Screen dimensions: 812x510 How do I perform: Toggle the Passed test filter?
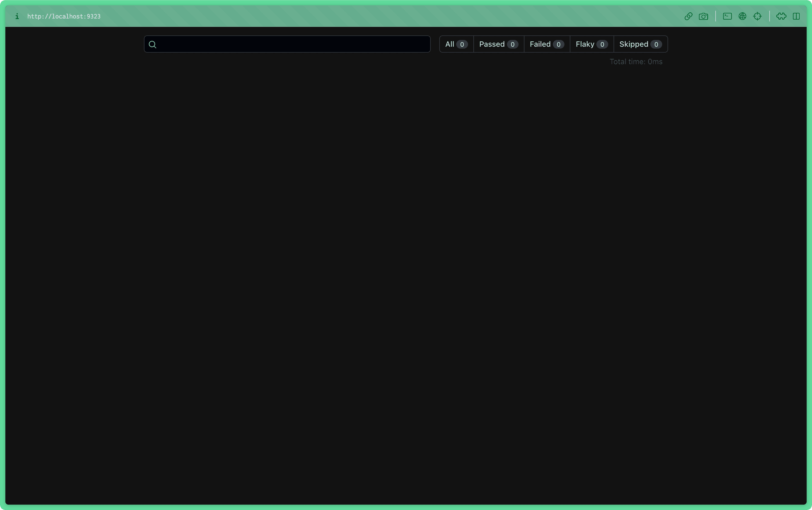coord(498,44)
